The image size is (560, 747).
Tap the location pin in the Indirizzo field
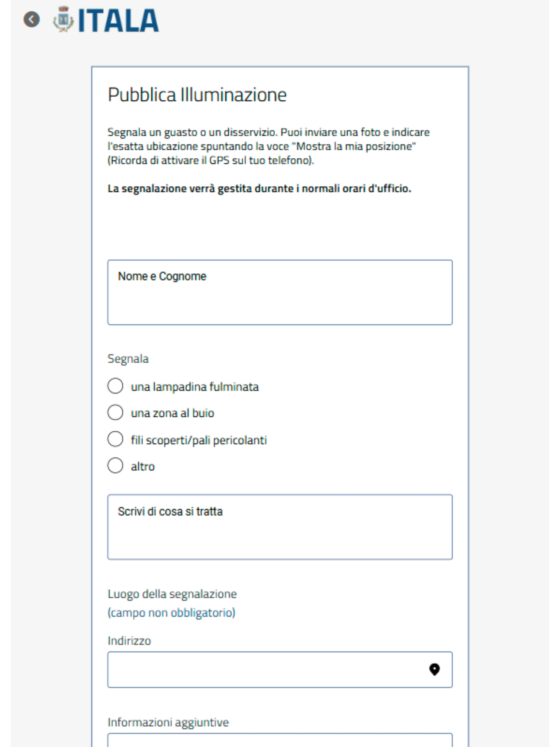434,669
